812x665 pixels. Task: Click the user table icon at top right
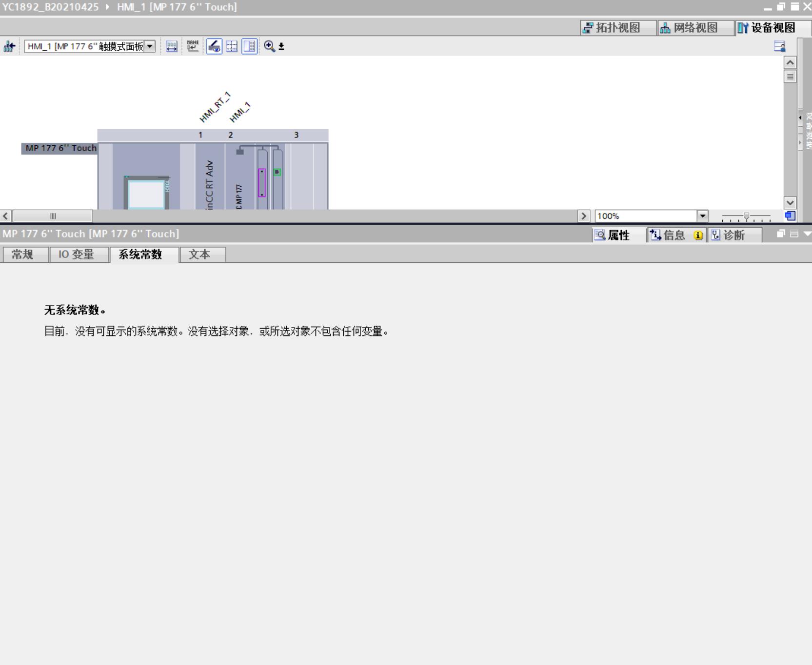tap(779, 46)
